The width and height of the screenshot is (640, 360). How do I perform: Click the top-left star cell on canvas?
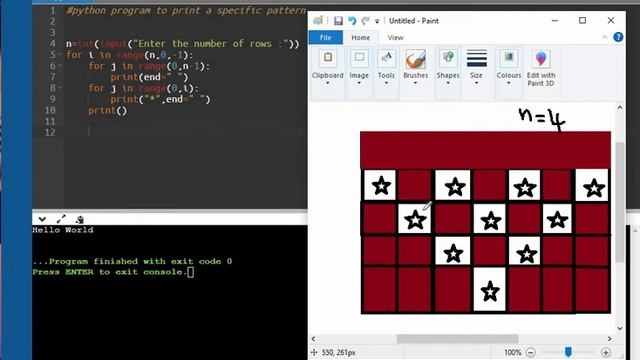380,185
